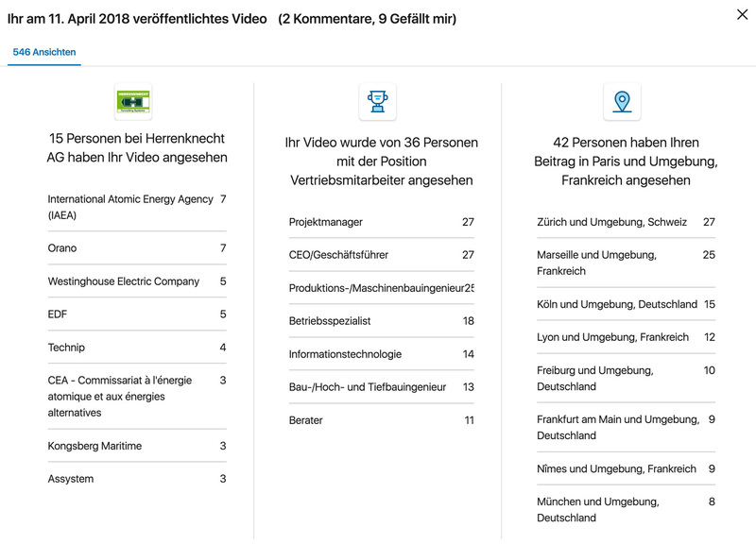This screenshot has width=756, height=544.
Task: Click the Herrenknecht AG company logo icon
Action: (133, 101)
